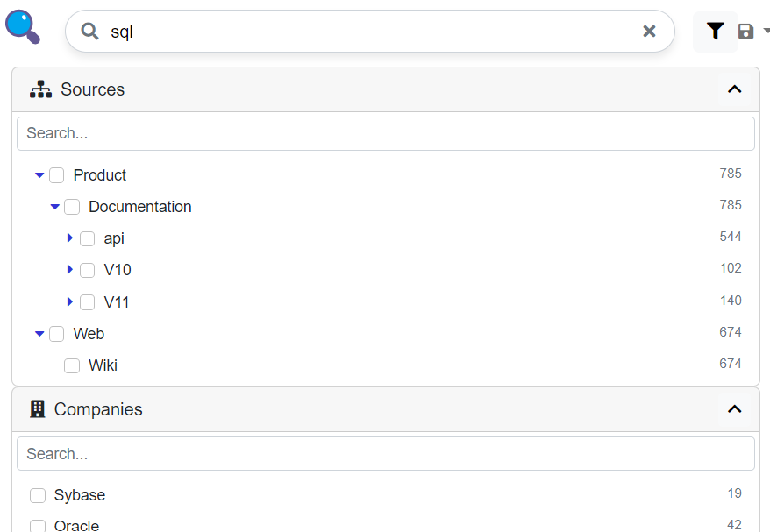The image size is (770, 532).
Task: Collapse the Sources panel with its chevron
Action: point(734,89)
